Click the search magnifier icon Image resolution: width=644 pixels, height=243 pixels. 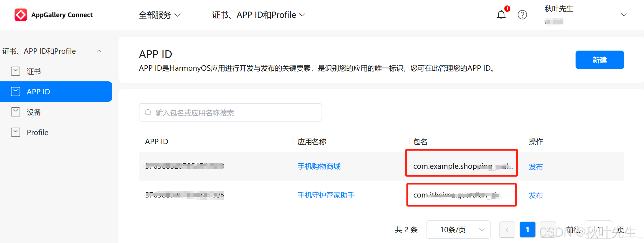(x=148, y=112)
